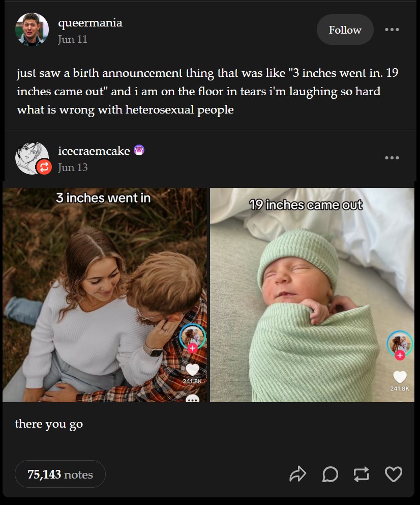Open the icecraemcake username link

tap(94, 151)
